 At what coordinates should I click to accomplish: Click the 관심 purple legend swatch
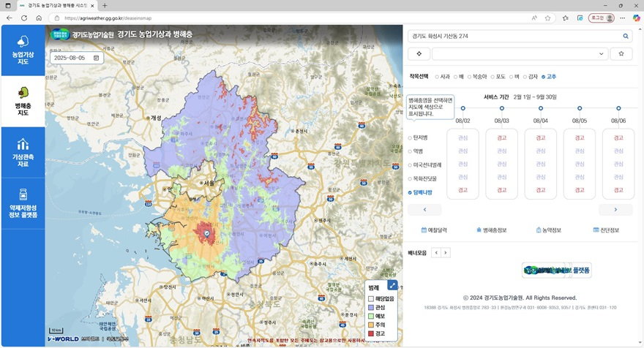[x=371, y=307]
